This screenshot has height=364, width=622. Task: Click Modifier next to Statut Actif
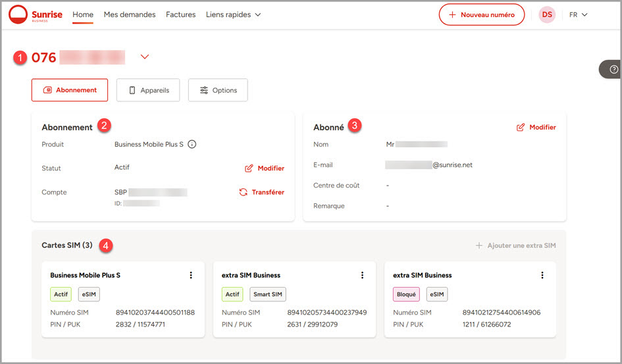point(265,169)
